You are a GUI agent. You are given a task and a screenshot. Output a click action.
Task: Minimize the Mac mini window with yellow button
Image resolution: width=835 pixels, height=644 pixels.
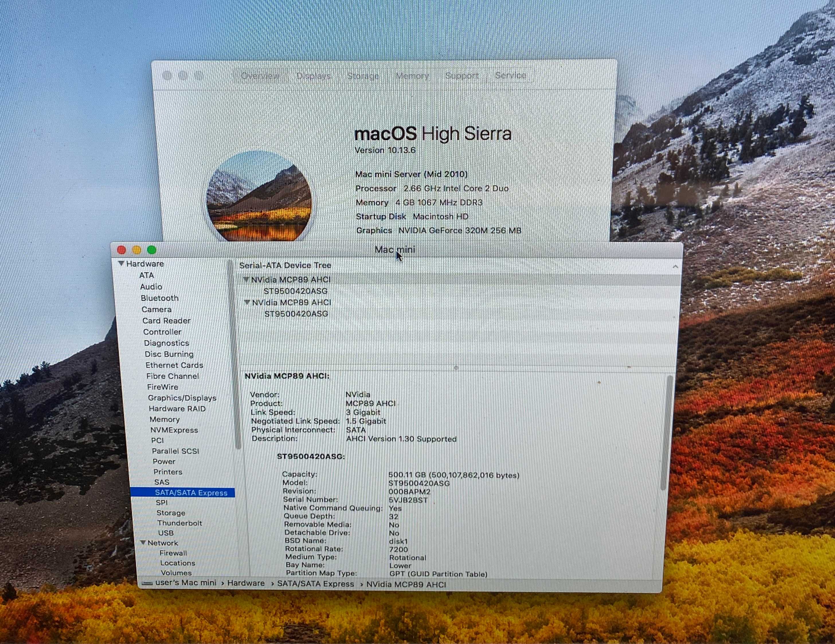pyautogui.click(x=136, y=250)
